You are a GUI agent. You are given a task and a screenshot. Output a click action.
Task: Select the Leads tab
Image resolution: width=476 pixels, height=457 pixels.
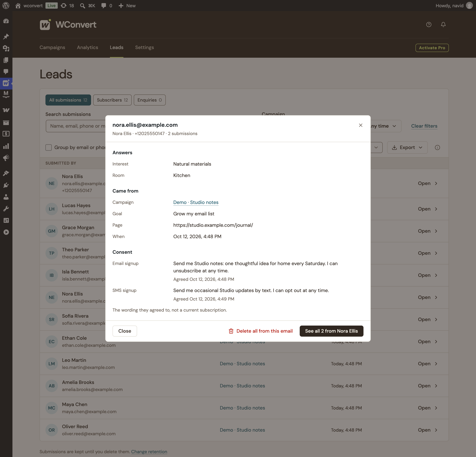[x=116, y=47]
